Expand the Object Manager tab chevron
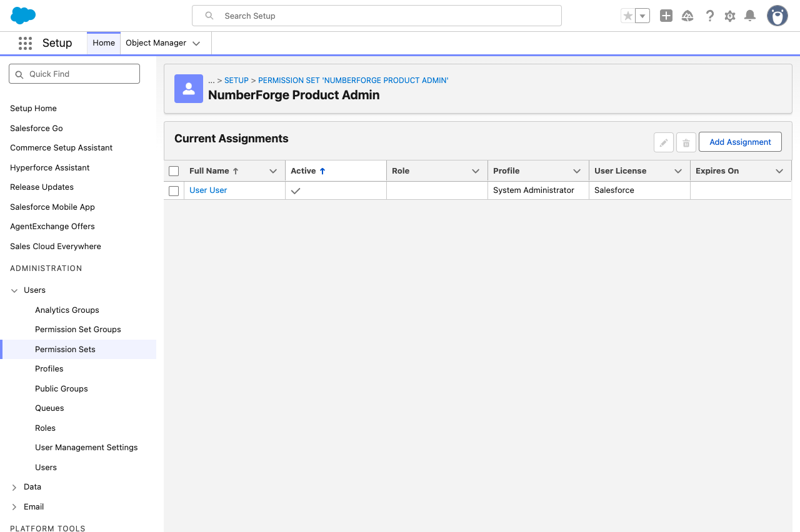800x532 pixels. click(196, 43)
